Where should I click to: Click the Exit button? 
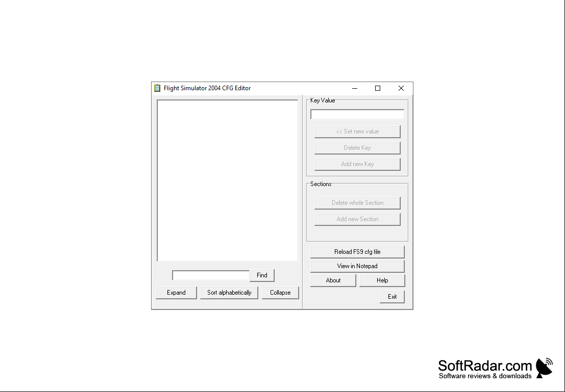(x=392, y=297)
